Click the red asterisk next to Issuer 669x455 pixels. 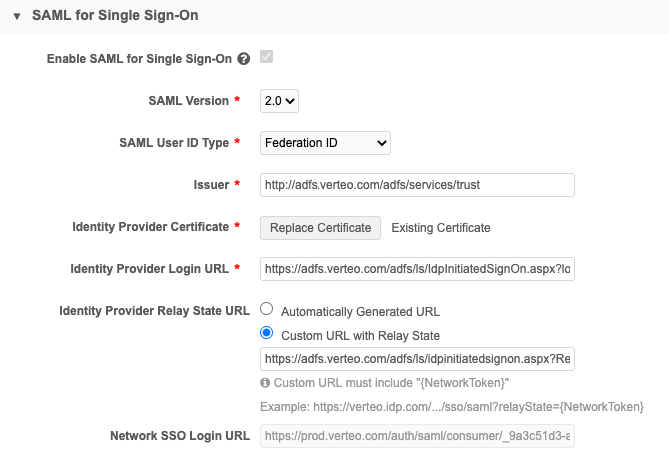(237, 185)
